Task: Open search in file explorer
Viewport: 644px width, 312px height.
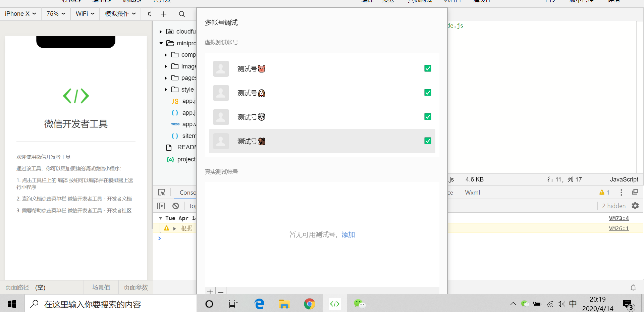Action: click(x=182, y=14)
